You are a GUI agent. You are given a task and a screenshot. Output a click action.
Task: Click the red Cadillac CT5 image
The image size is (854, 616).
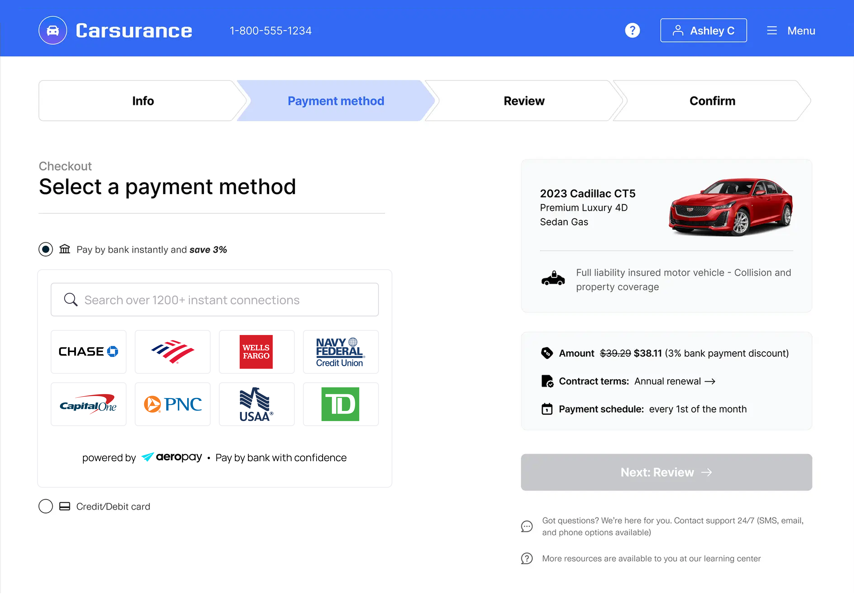731,207
